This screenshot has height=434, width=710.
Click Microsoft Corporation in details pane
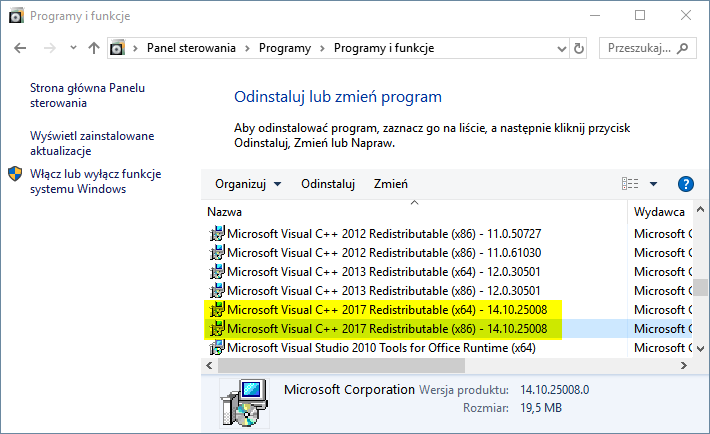coord(349,390)
